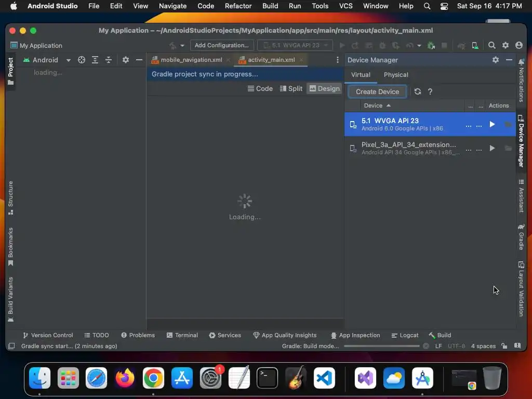This screenshot has width=532, height=399.
Task: Launch the 5.1 WVGA API 23 emulator
Action: 492,125
